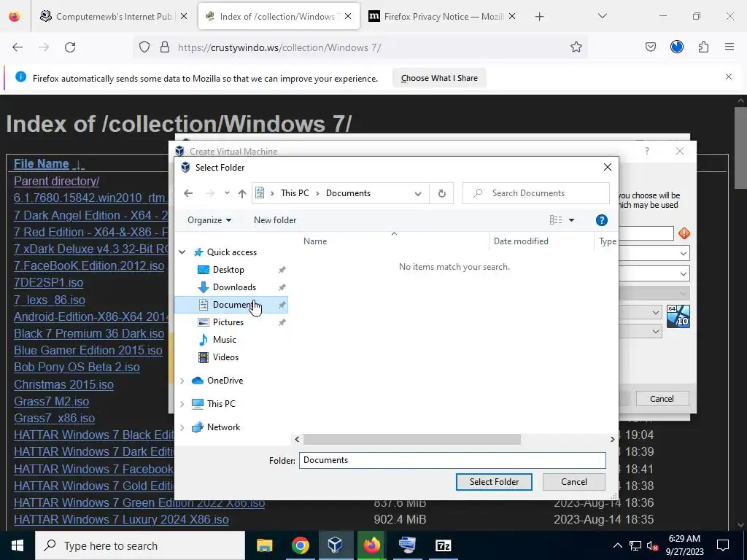Image resolution: width=747 pixels, height=560 pixels.
Task: Switch to VirtualBox in taskbar
Action: click(x=336, y=545)
